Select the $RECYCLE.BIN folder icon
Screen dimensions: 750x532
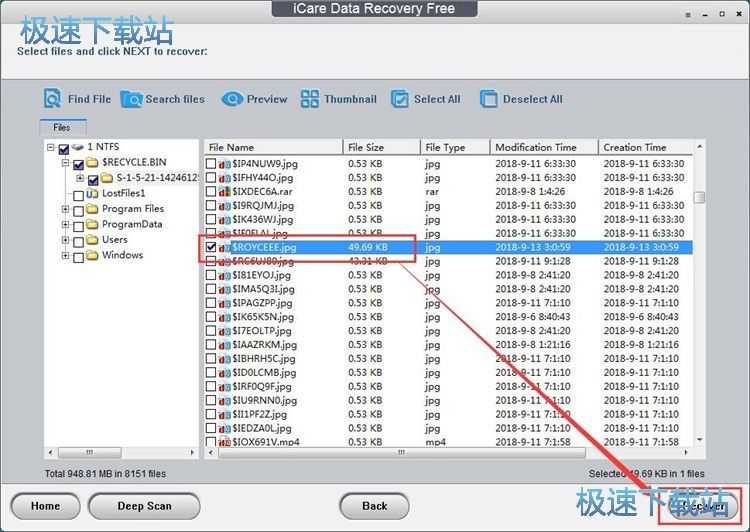coord(92,162)
